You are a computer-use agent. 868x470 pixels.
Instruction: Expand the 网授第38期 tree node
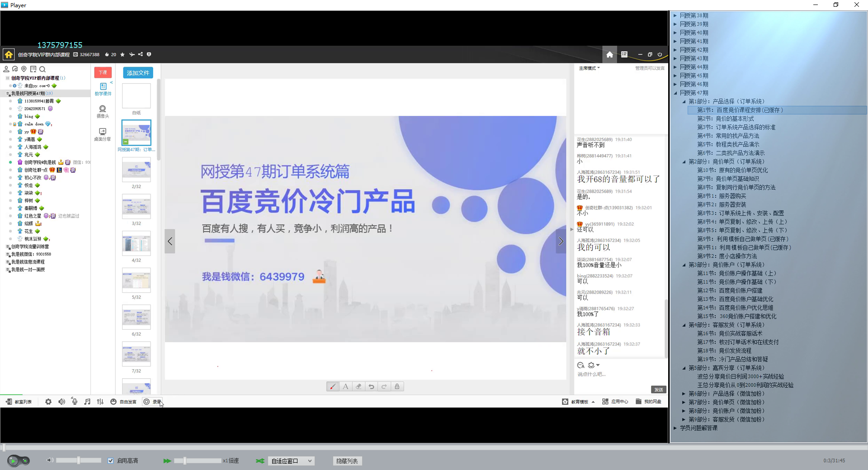[675, 15]
